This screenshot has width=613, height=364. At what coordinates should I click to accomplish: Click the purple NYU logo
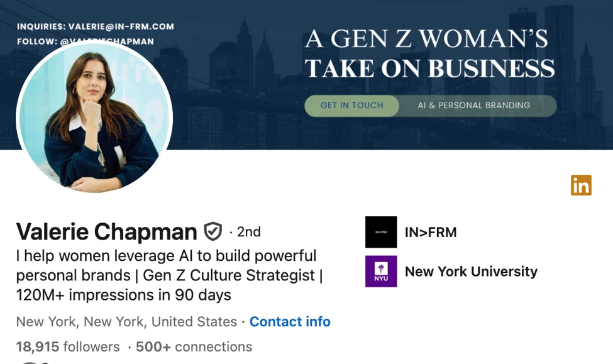pyautogui.click(x=381, y=272)
